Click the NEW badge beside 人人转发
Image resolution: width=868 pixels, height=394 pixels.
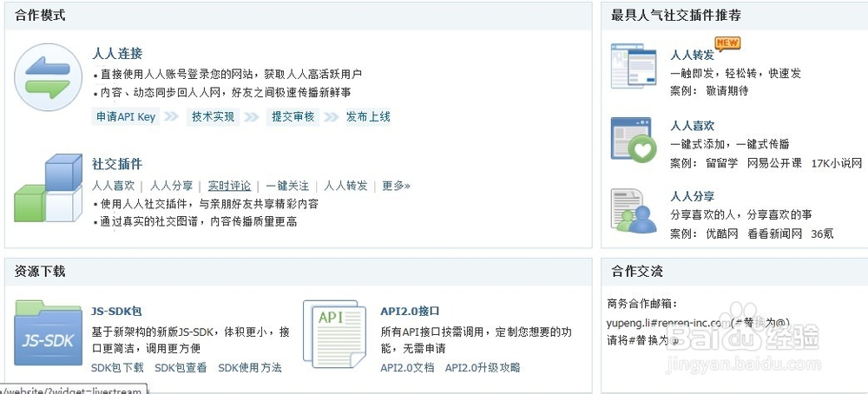tap(727, 43)
